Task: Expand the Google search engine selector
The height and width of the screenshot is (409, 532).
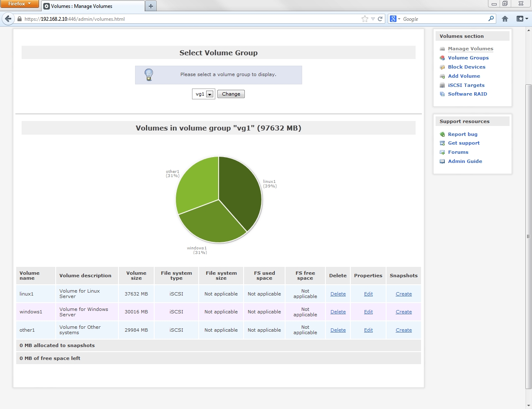Action: tap(395, 19)
